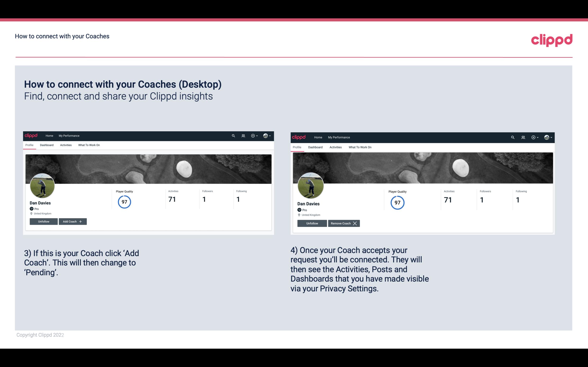Click the search icon in right interface
The image size is (588, 367).
[x=513, y=137]
